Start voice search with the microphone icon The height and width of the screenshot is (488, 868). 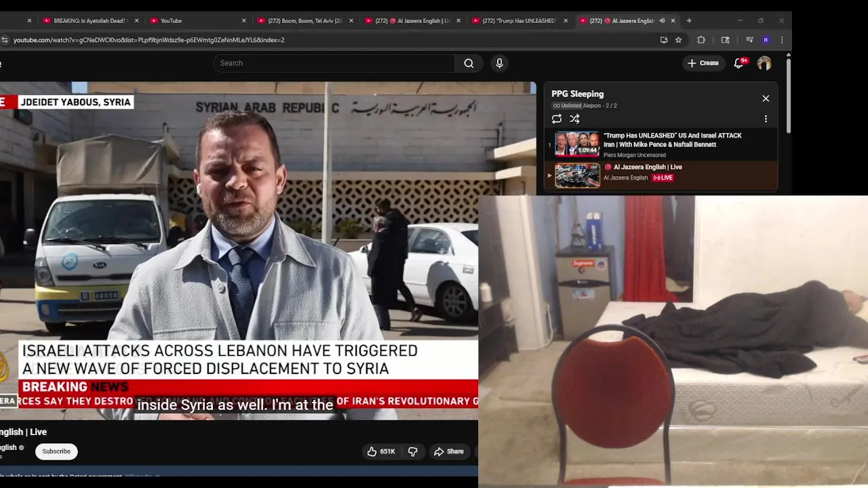499,63
